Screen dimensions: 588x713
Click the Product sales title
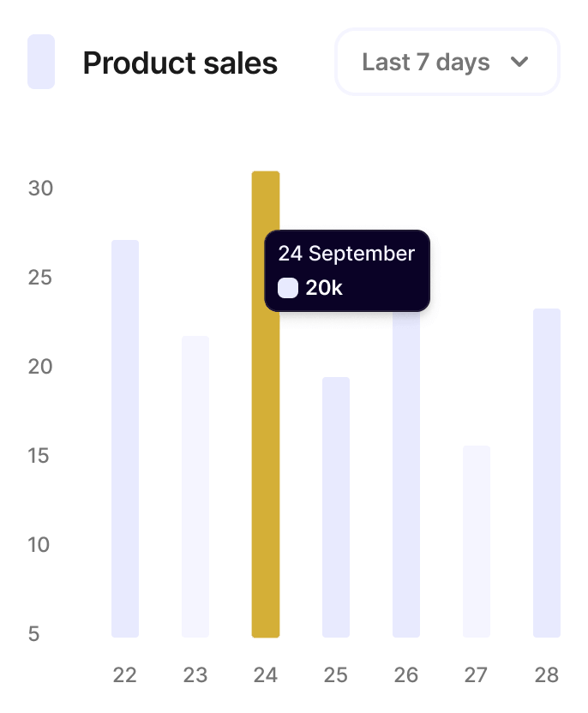coord(180,63)
